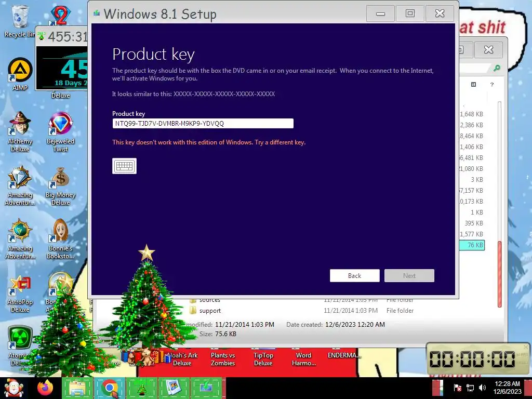This screenshot has height=399, width=532.
Task: Open Bonnie's Bookstore desktop shortcut
Action: click(60, 239)
